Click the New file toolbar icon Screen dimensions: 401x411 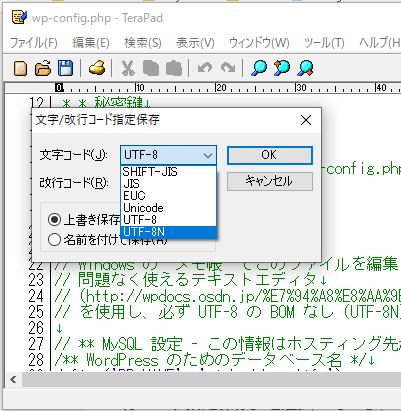20,68
